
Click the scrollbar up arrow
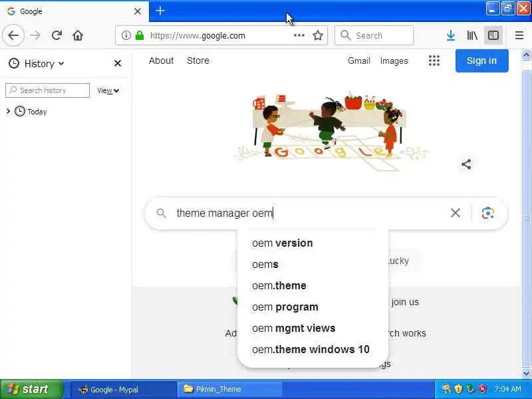tap(526, 55)
